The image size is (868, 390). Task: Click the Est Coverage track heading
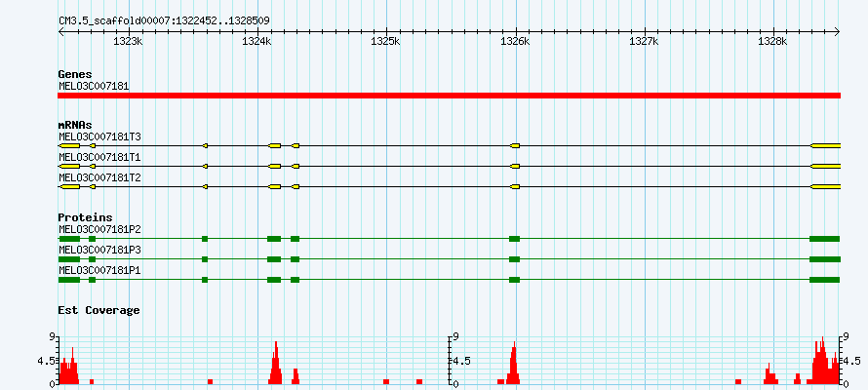[x=99, y=310]
